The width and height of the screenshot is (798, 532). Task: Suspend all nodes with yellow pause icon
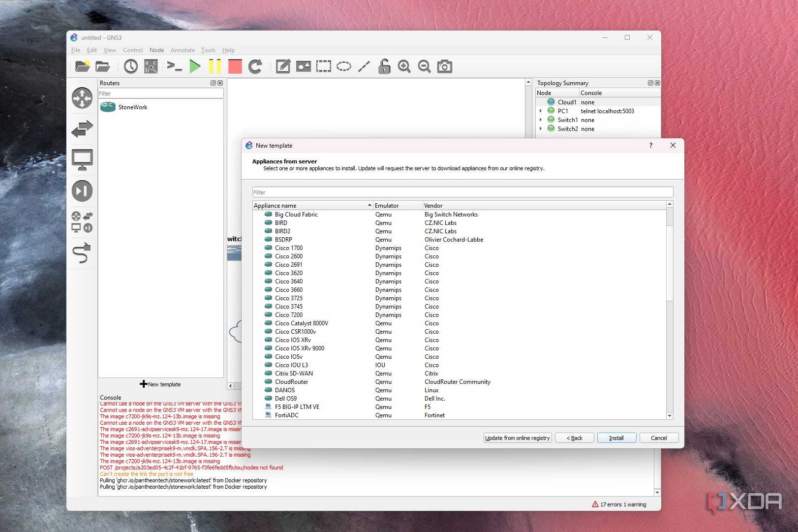coord(215,66)
